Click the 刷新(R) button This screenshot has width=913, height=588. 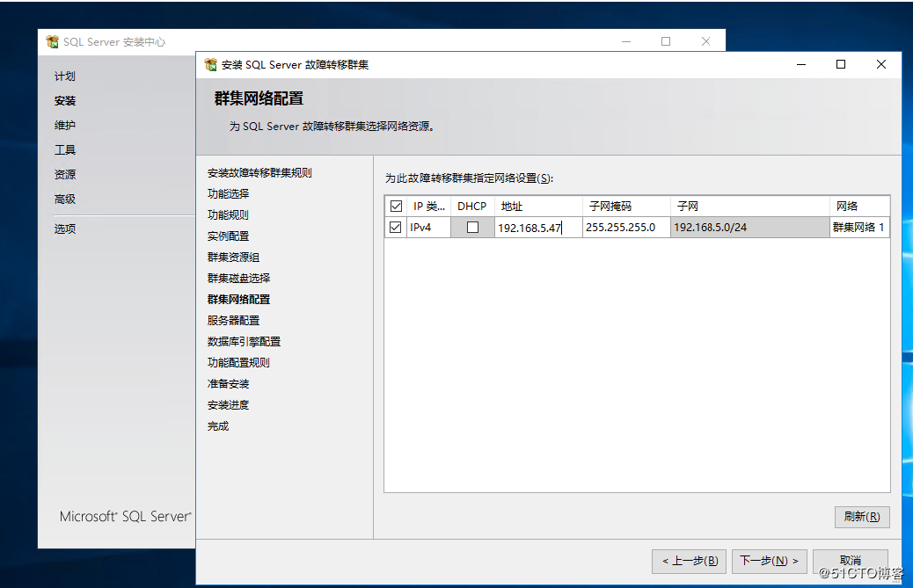click(862, 517)
